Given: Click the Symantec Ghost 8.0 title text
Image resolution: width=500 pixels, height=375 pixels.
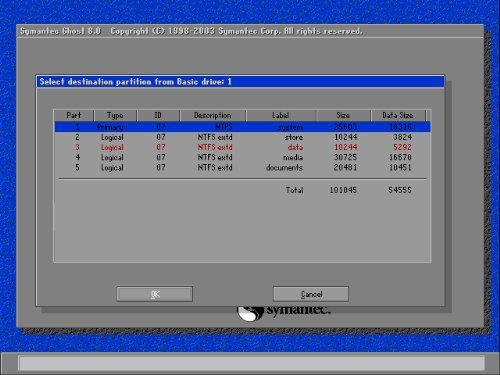Looking at the screenshot, I should [x=60, y=31].
